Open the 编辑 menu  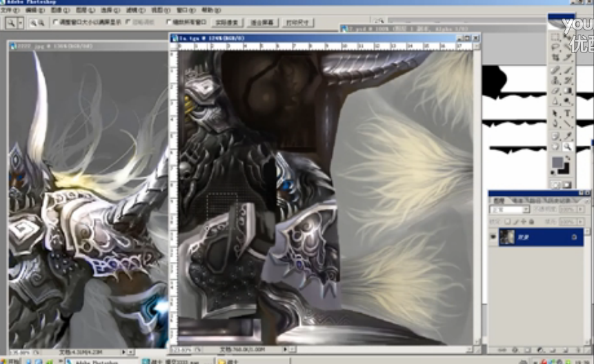click(35, 10)
